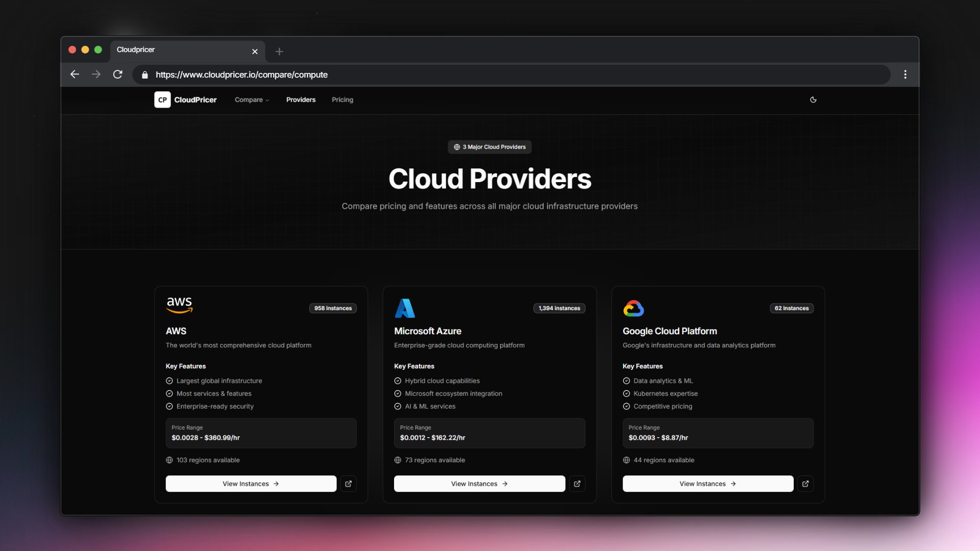Select the Providers menu item
Image resolution: width=980 pixels, height=551 pixels.
coord(301,99)
